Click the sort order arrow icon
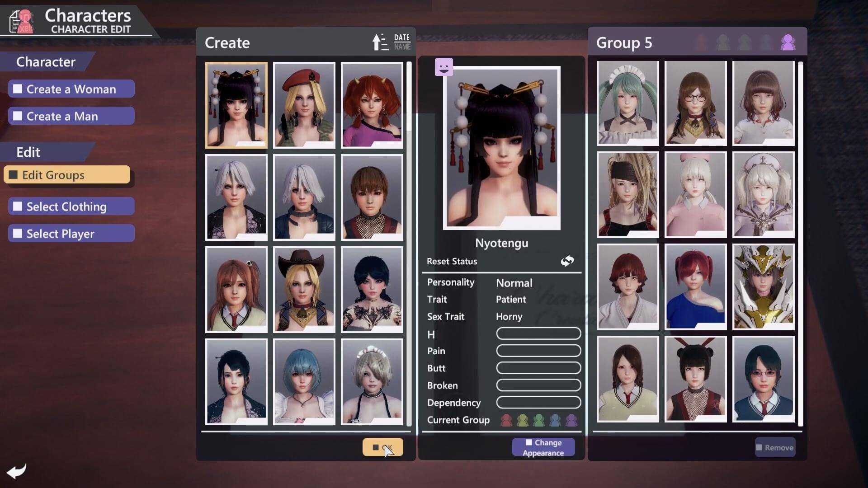Viewport: 868px width, 488px height. pyautogui.click(x=379, y=42)
